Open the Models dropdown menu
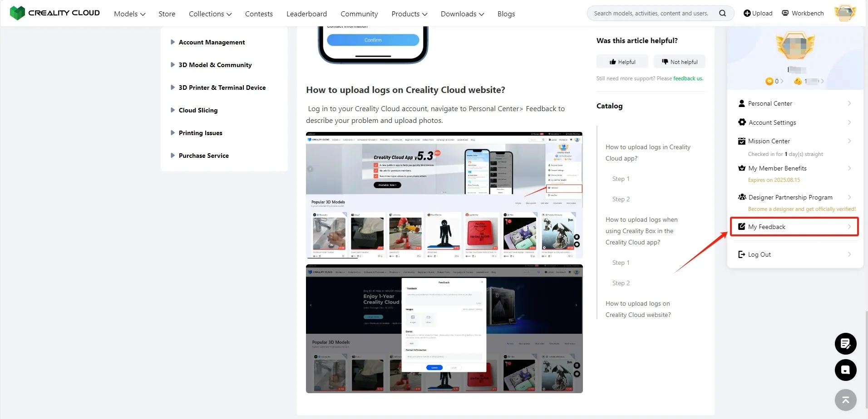 point(129,14)
